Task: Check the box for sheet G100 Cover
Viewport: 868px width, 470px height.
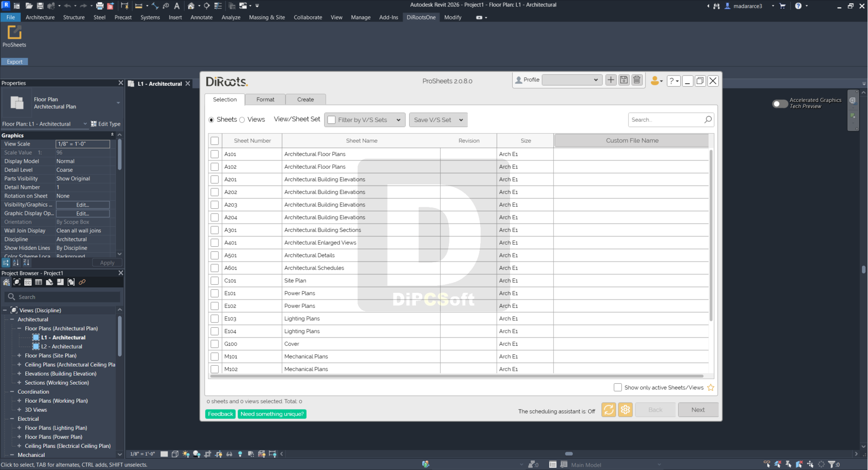Action: tap(215, 344)
